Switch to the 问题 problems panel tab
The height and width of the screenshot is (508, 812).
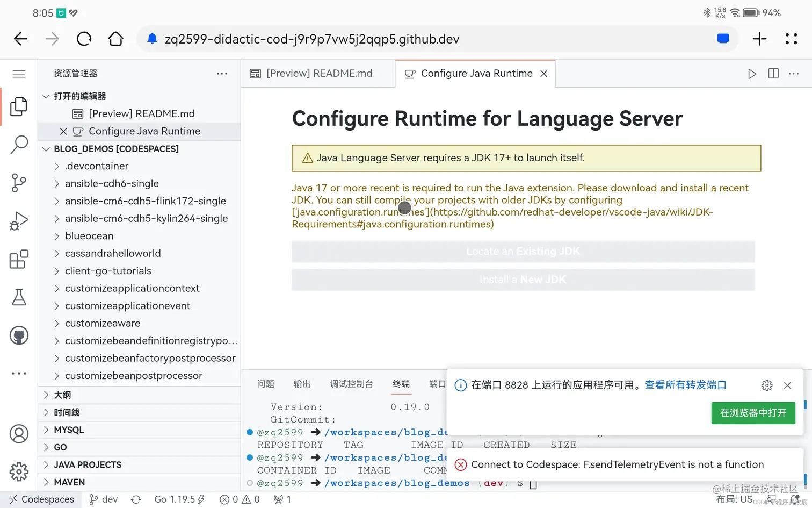click(x=265, y=384)
